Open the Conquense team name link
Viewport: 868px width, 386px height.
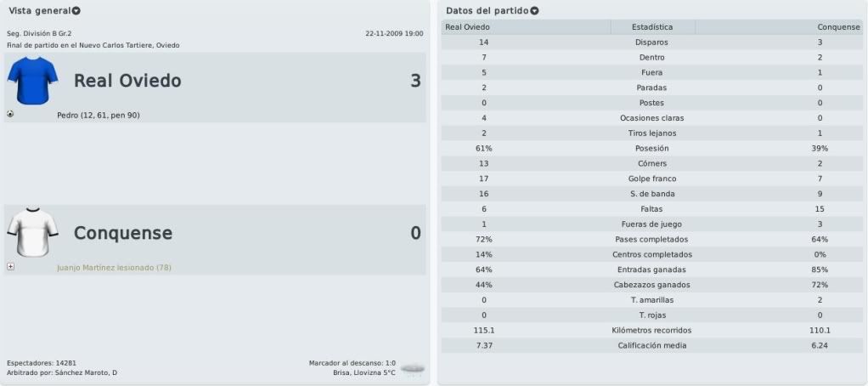coord(123,233)
